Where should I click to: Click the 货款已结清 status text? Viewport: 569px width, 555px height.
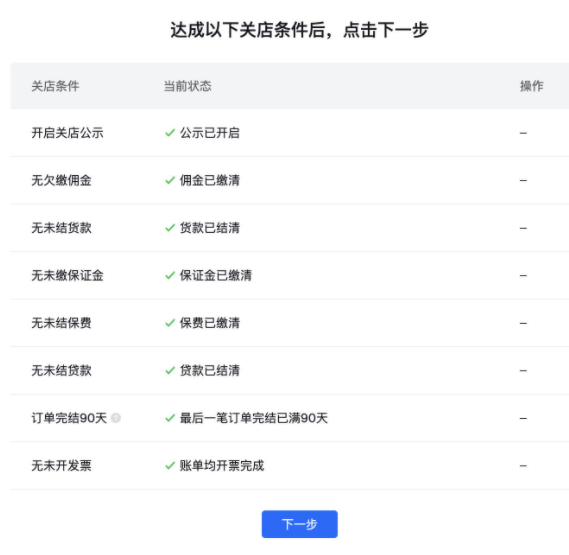(x=210, y=228)
